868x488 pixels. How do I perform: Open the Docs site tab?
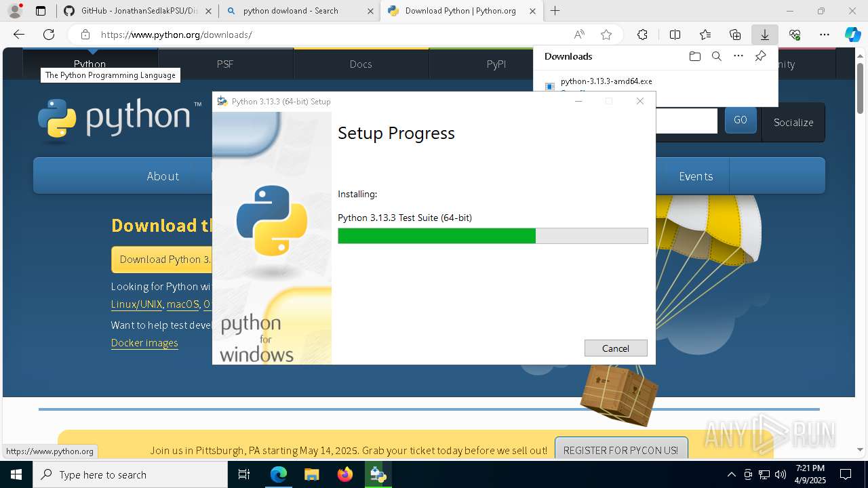pos(361,64)
